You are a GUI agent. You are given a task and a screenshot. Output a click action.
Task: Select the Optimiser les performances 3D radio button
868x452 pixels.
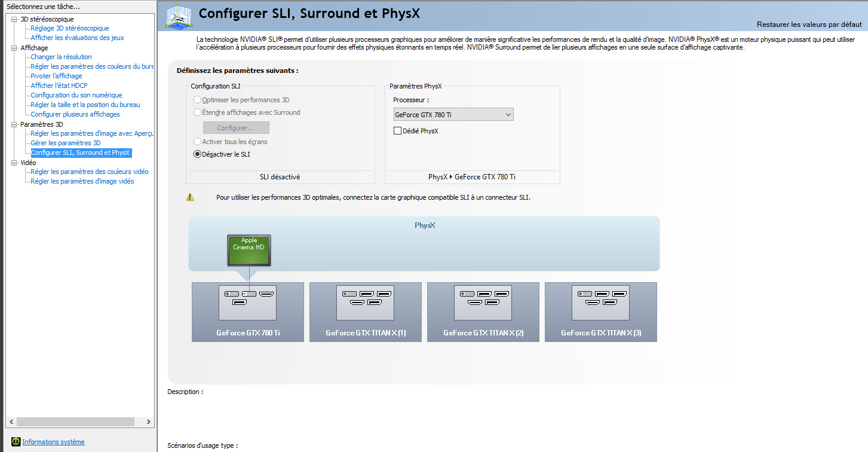(x=198, y=100)
